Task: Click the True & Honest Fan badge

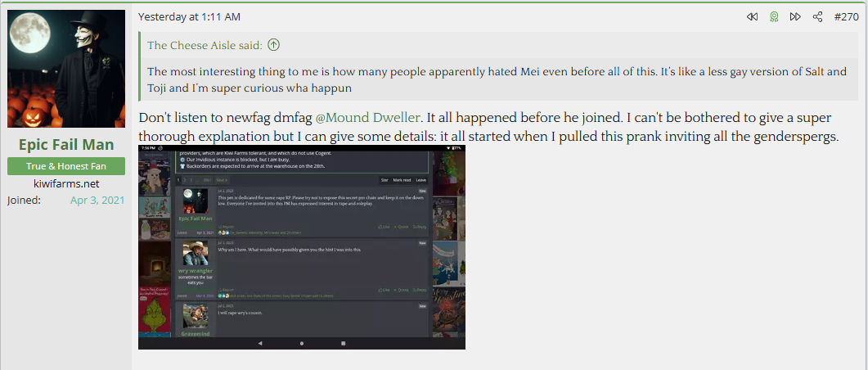Action: coord(66,166)
